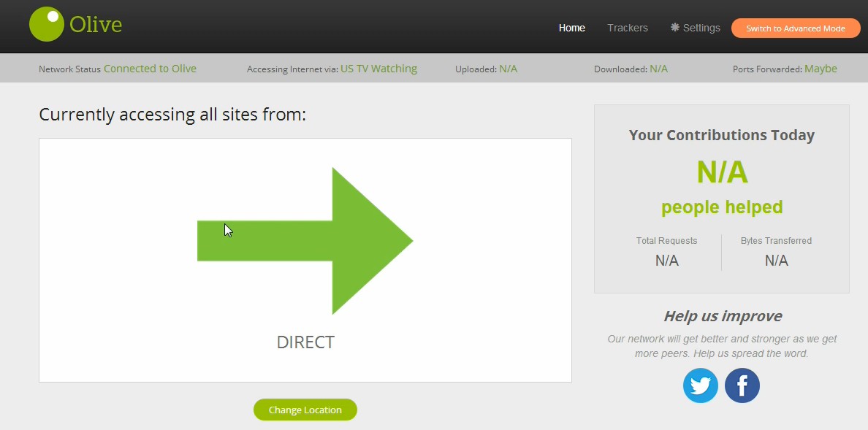Click the people helped text
The width and height of the screenshot is (868, 430).
click(x=722, y=207)
